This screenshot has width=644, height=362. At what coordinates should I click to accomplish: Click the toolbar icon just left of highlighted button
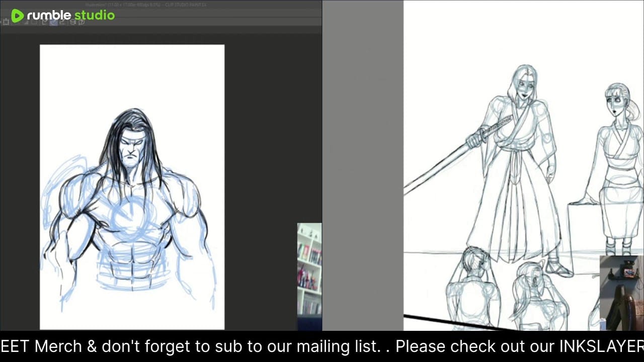click(x=45, y=22)
